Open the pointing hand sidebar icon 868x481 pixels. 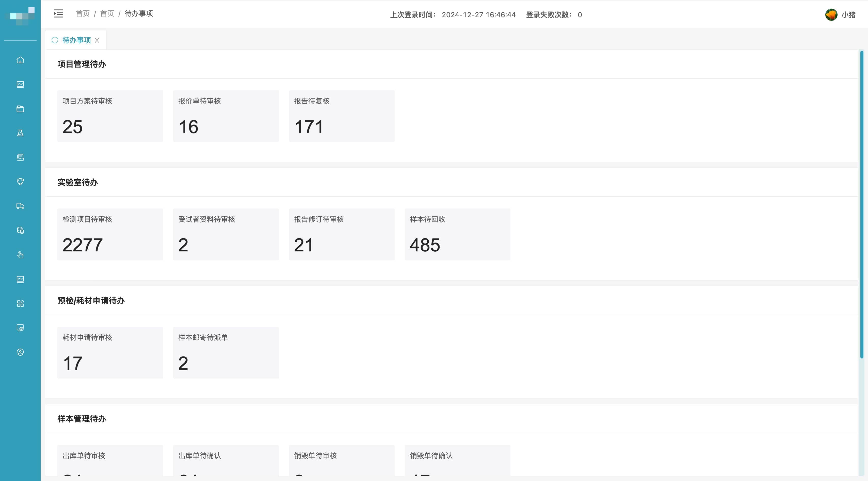click(20, 255)
